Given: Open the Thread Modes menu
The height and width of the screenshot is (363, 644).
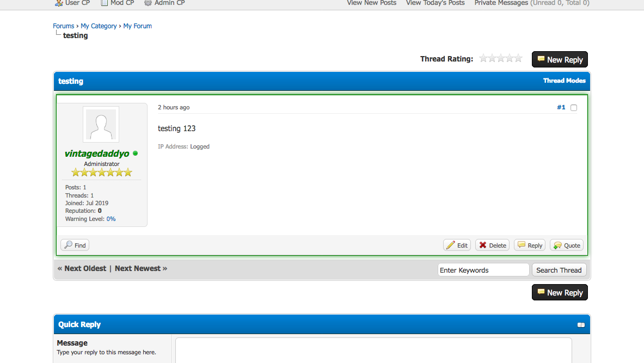Looking at the screenshot, I should [565, 81].
